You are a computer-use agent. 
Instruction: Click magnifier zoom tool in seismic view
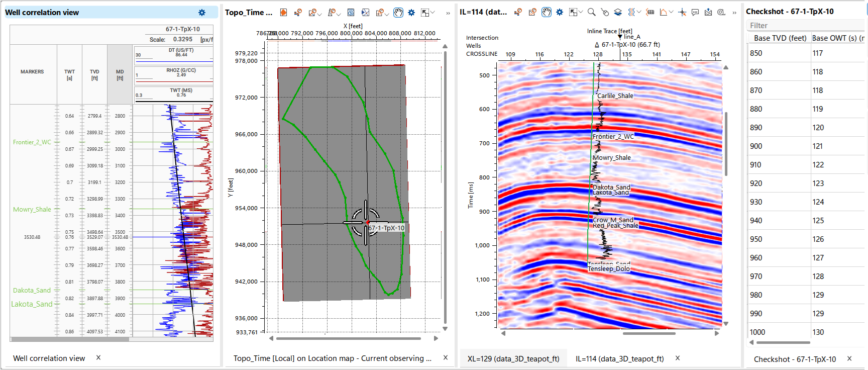point(592,12)
